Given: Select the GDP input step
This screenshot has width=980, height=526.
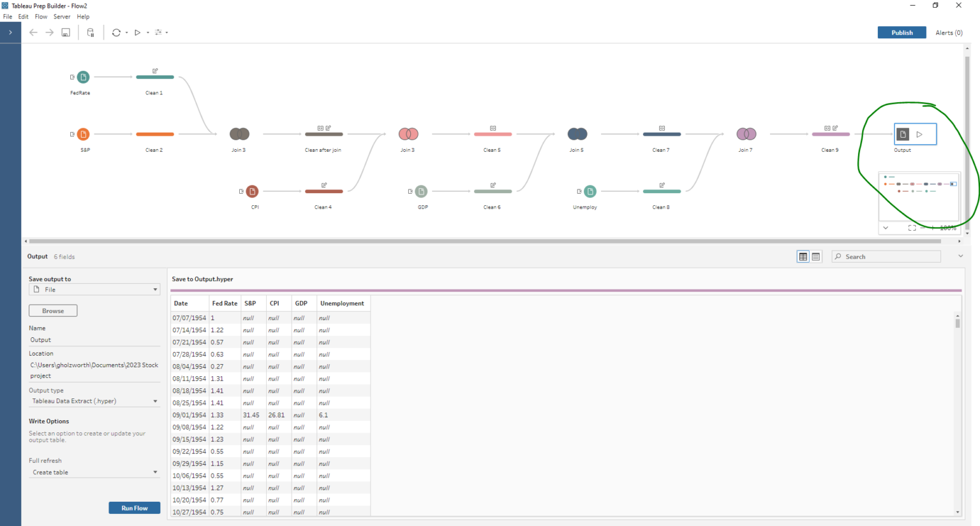Looking at the screenshot, I should click(422, 191).
